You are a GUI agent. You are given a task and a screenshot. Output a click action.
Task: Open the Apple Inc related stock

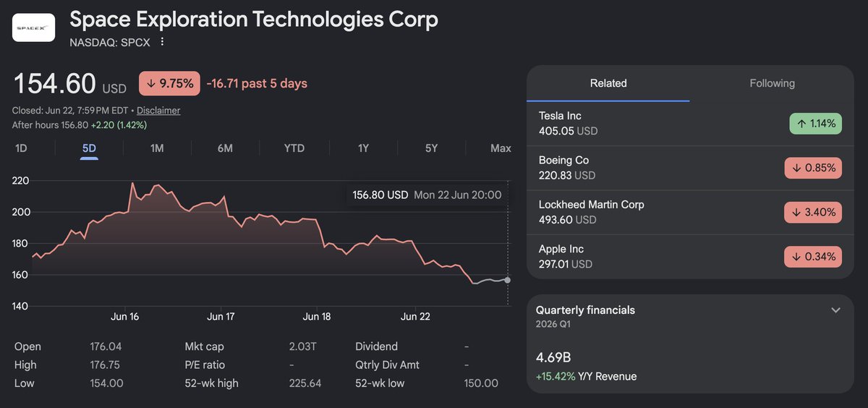coord(690,256)
